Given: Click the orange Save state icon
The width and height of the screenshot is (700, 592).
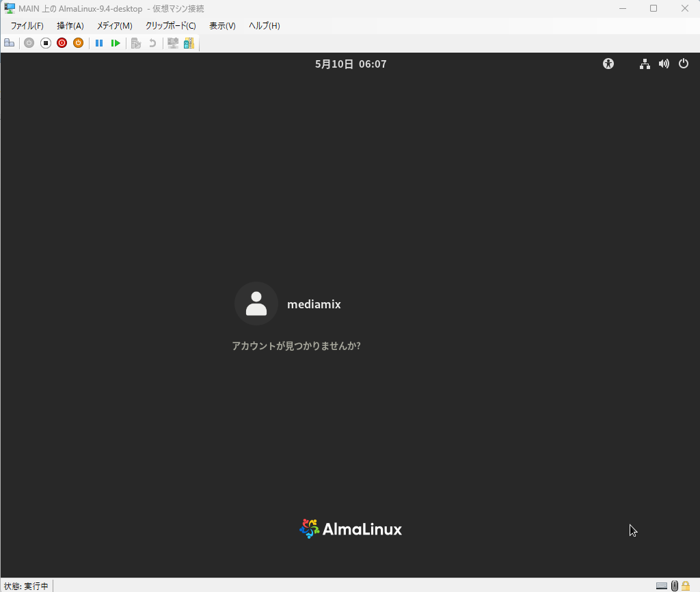Looking at the screenshot, I should pos(79,43).
